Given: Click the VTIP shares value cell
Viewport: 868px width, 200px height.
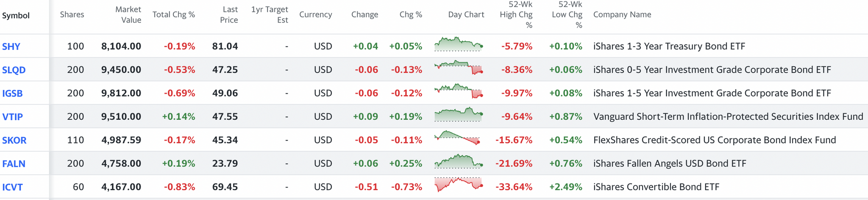Looking at the screenshot, I should [x=75, y=117].
